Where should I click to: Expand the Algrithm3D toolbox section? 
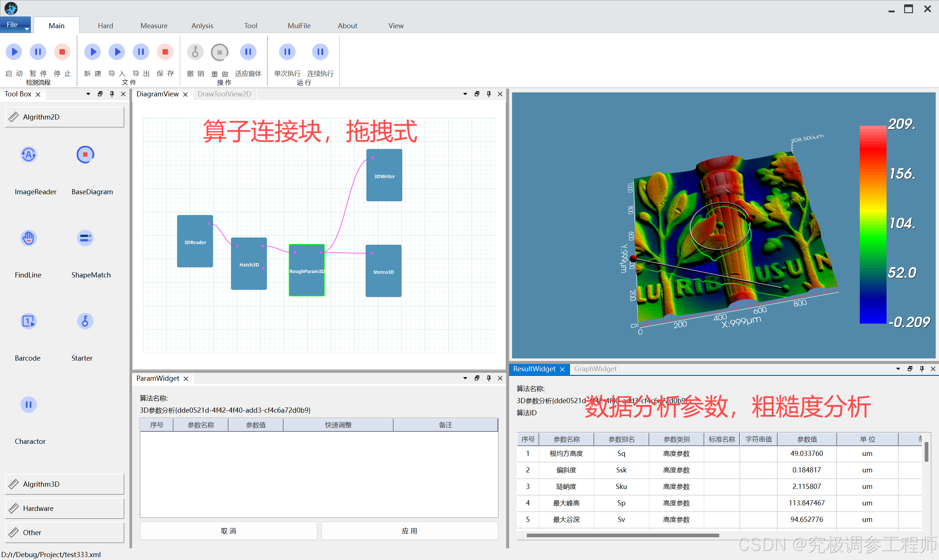point(65,484)
